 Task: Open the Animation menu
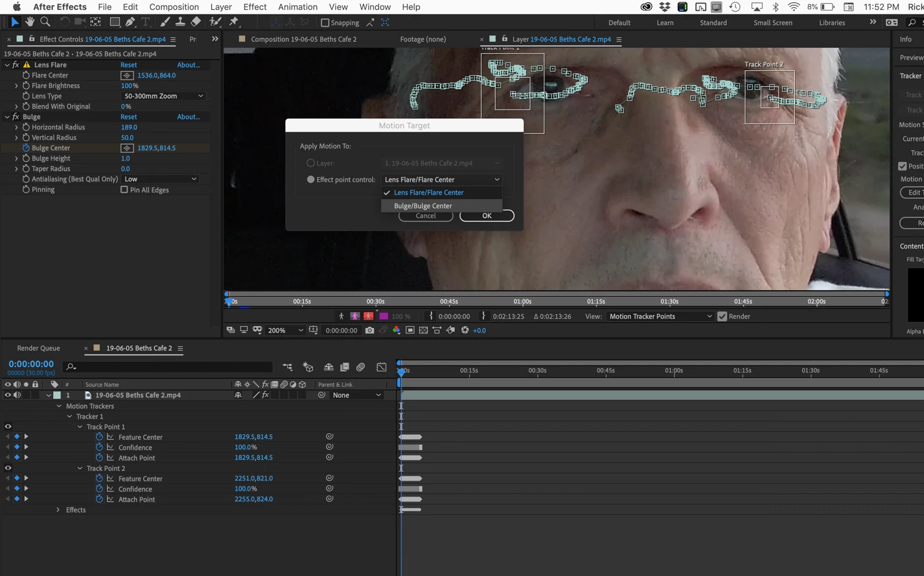tap(298, 7)
